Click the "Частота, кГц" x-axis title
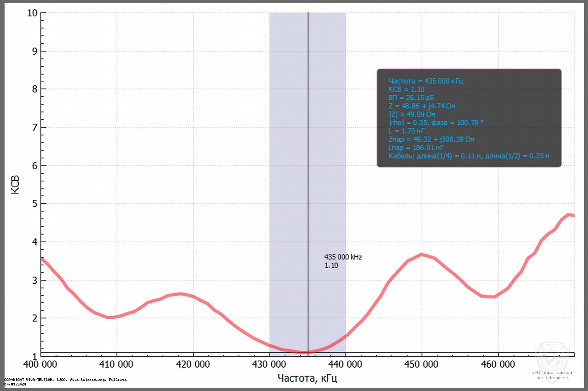The image size is (588, 391). [308, 377]
